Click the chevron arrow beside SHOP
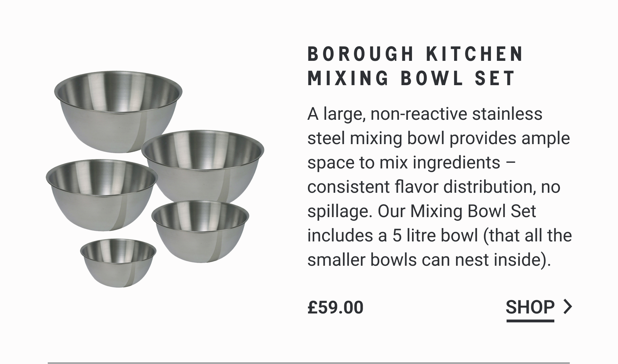Screen dimensions: 618x364 [568, 307]
